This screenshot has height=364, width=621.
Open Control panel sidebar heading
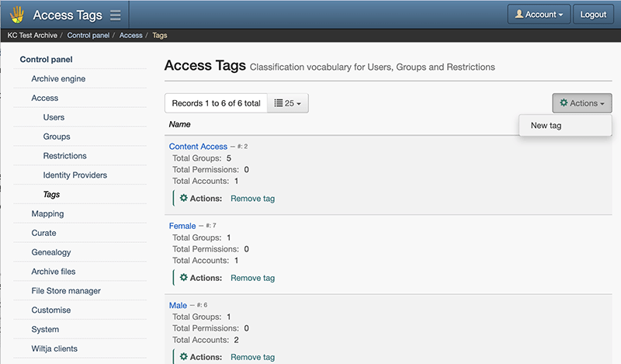[x=46, y=60]
